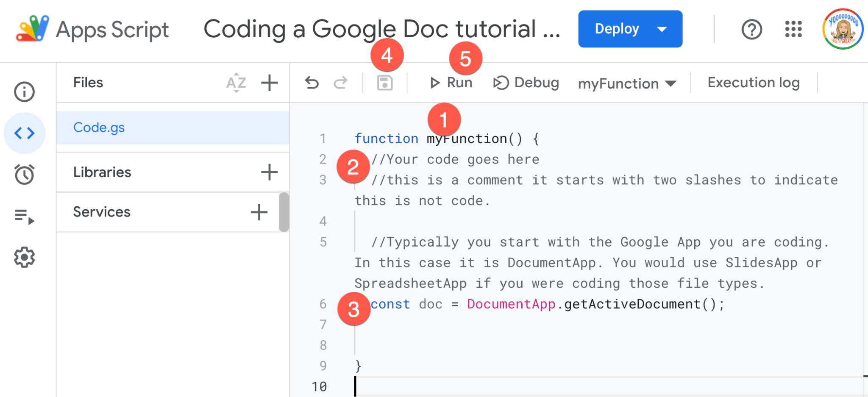Select the Editor code icon in sidebar
This screenshot has width=868, height=397.
pos(24,133)
